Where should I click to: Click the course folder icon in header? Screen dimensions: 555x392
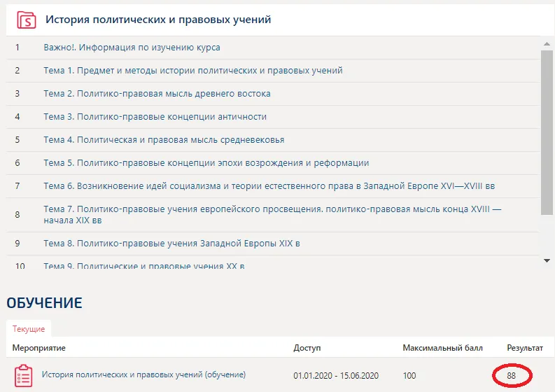(x=26, y=20)
